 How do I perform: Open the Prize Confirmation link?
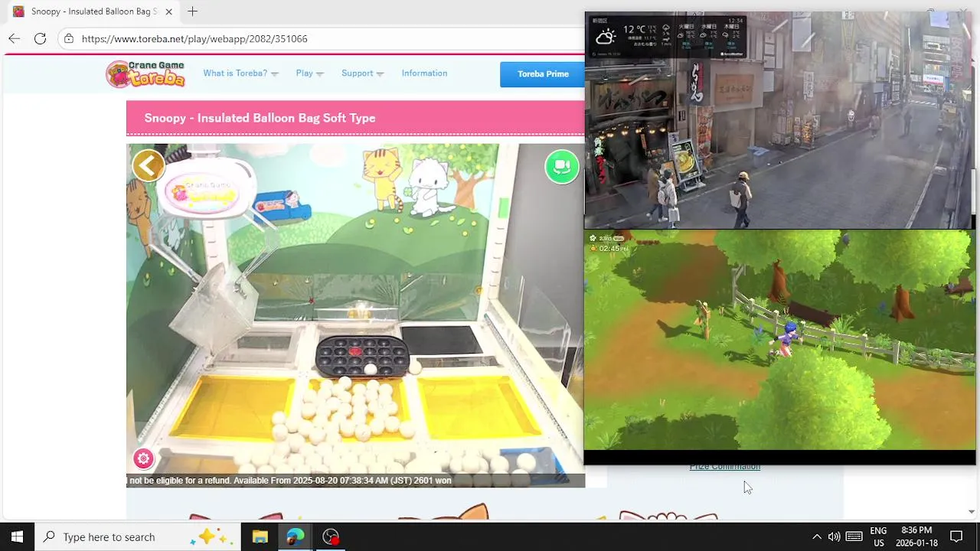coord(724,467)
